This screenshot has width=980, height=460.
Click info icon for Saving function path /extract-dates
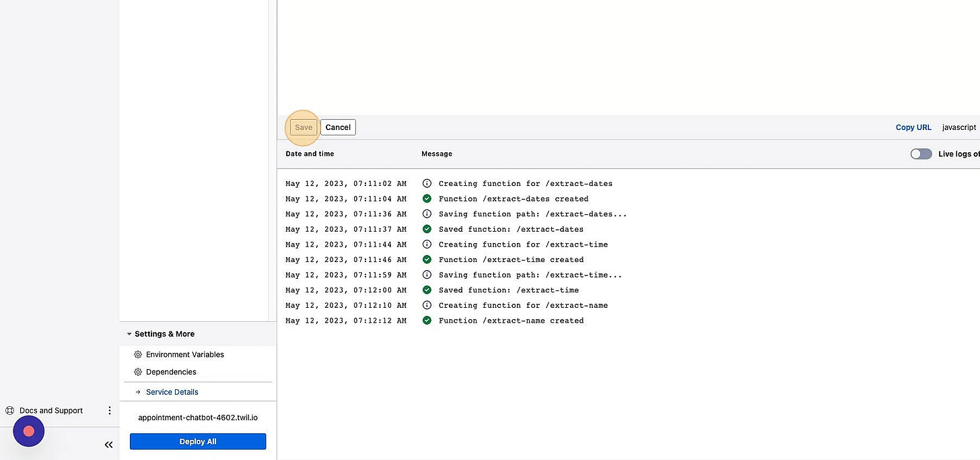coord(427,213)
